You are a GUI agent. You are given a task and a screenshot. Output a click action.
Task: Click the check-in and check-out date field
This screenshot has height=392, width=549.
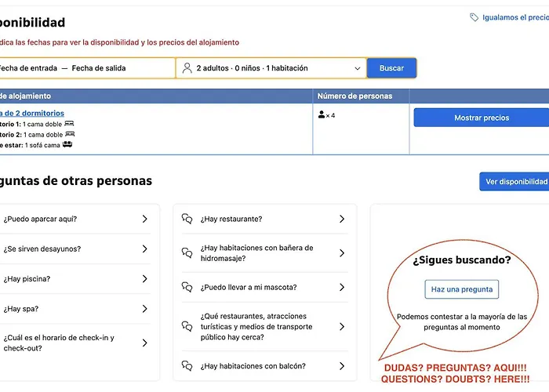coord(86,68)
